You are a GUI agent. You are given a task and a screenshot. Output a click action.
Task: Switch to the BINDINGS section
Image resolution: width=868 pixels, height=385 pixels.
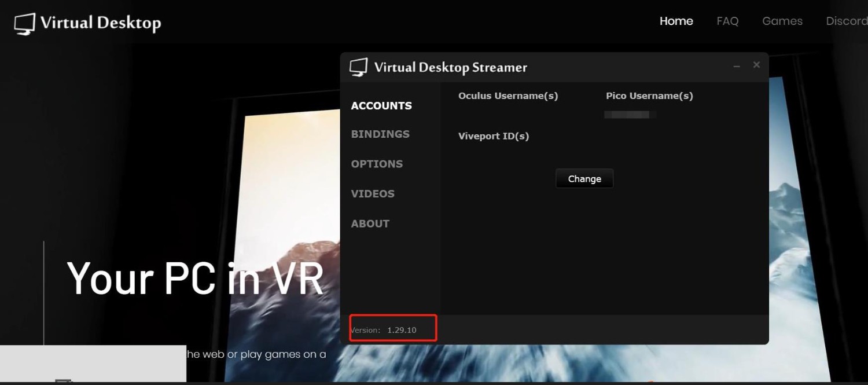pos(380,134)
